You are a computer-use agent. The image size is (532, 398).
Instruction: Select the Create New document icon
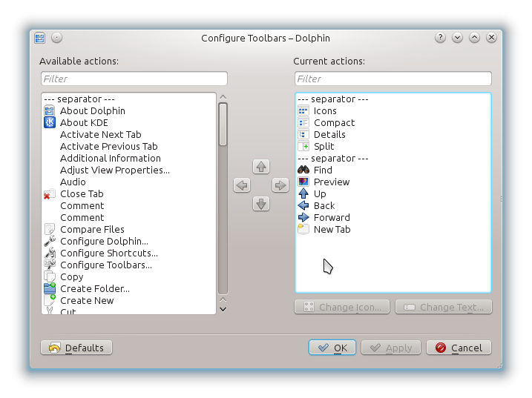point(50,300)
